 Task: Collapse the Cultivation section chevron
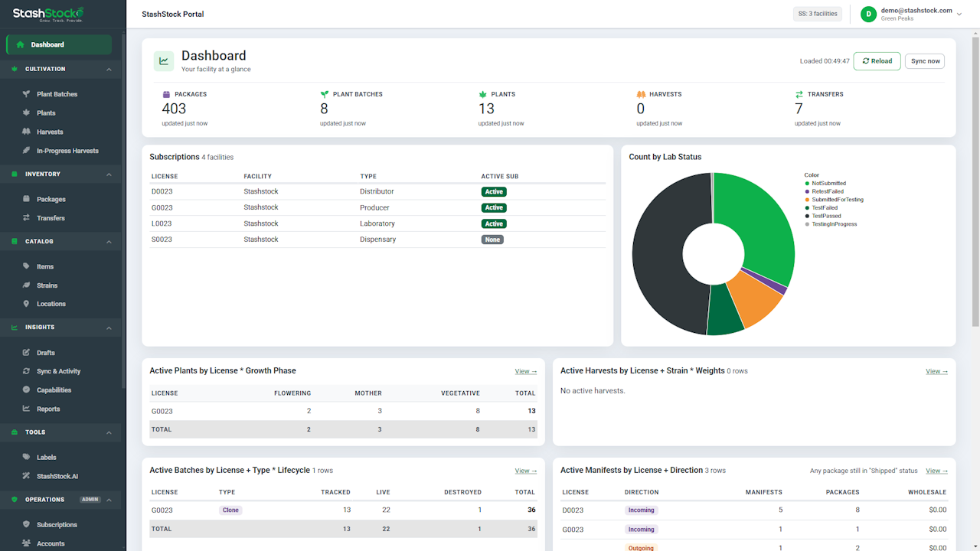pyautogui.click(x=109, y=69)
